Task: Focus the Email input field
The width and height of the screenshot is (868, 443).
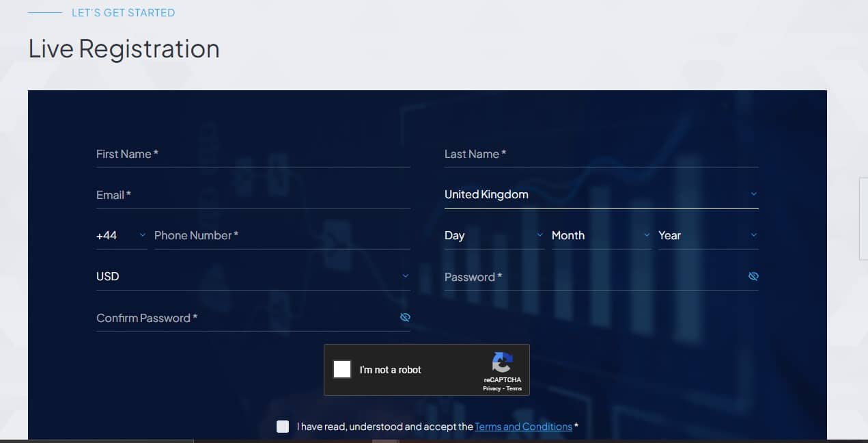Action: coord(253,196)
